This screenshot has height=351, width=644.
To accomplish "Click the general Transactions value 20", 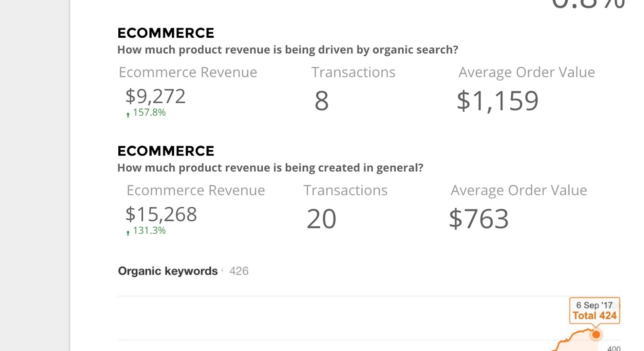I will click(x=321, y=219).
